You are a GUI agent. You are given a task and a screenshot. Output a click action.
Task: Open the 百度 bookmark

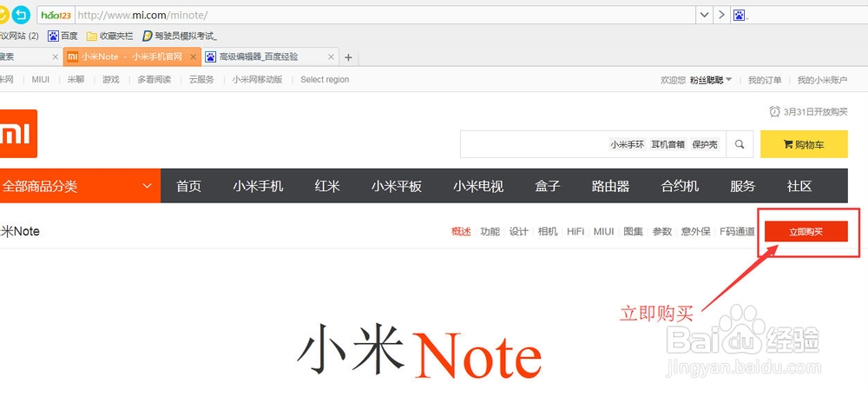62,36
